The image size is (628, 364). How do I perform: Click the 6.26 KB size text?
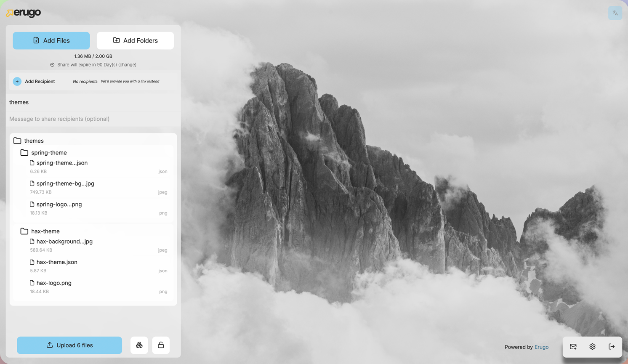tap(38, 172)
